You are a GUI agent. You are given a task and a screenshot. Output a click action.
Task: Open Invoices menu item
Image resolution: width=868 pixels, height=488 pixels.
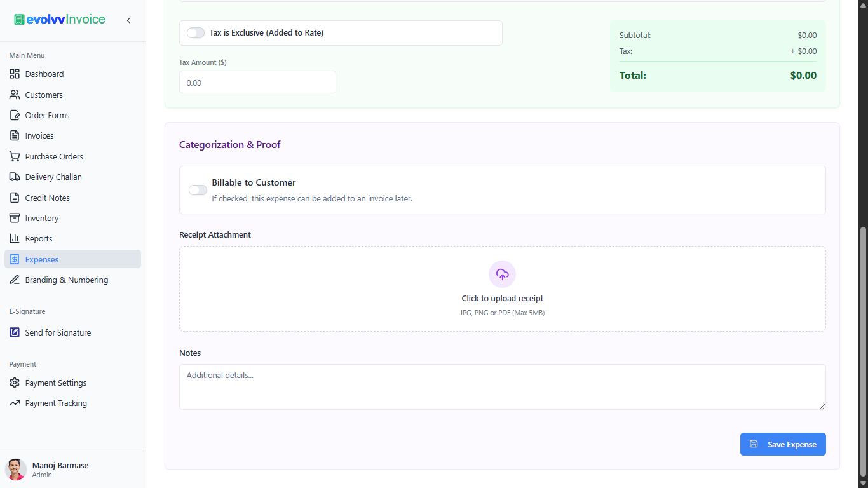(72, 135)
